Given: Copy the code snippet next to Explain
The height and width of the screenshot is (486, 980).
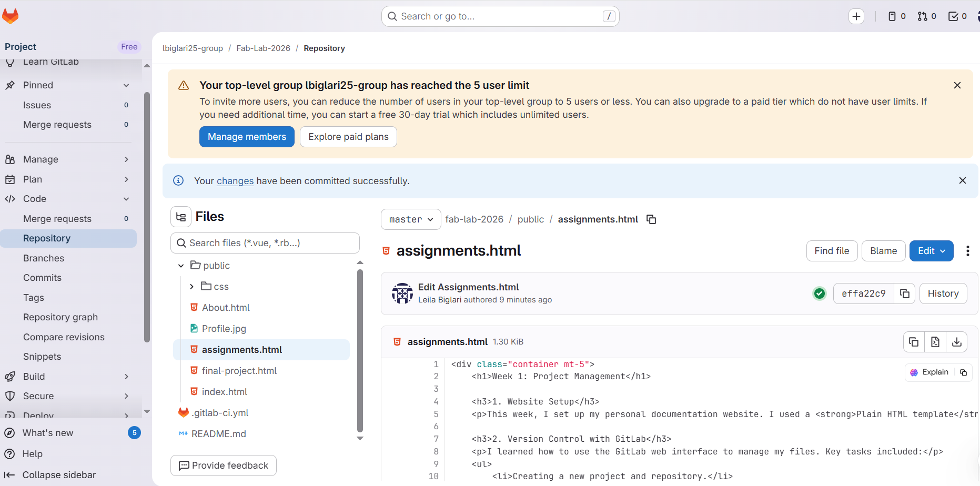Looking at the screenshot, I should coord(964,372).
